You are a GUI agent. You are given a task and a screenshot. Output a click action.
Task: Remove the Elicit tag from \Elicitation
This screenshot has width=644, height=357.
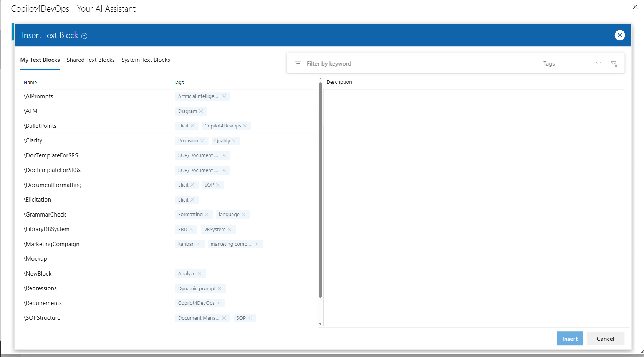[x=193, y=200]
